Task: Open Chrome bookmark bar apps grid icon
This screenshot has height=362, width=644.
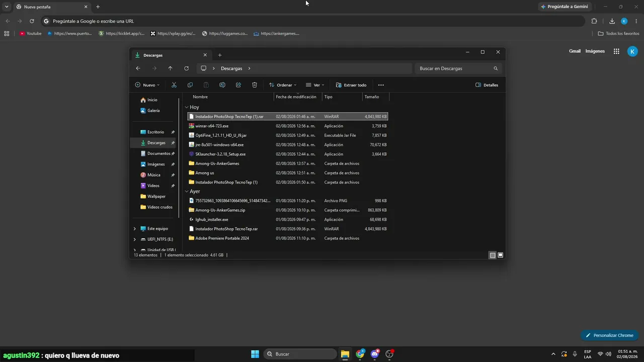Action: 7,34
